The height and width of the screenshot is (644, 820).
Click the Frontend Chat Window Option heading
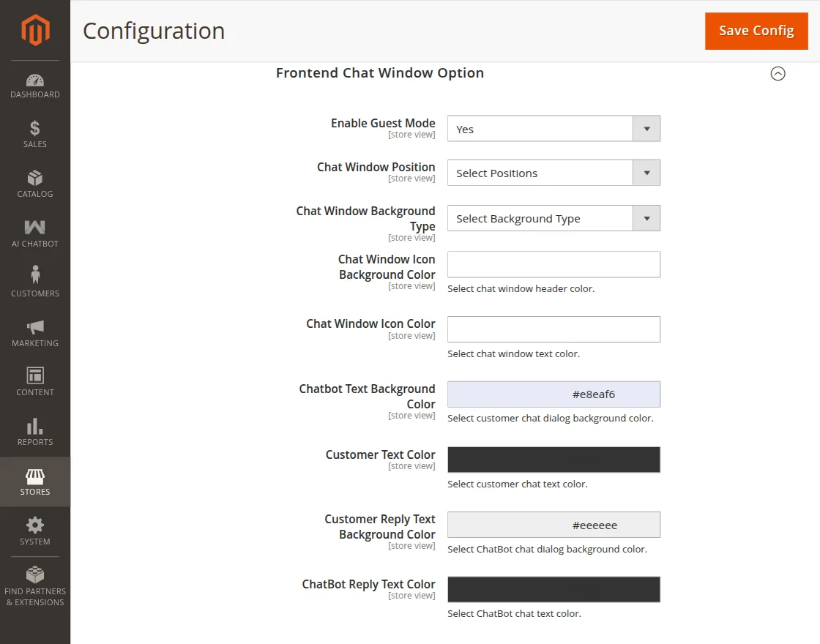click(380, 72)
